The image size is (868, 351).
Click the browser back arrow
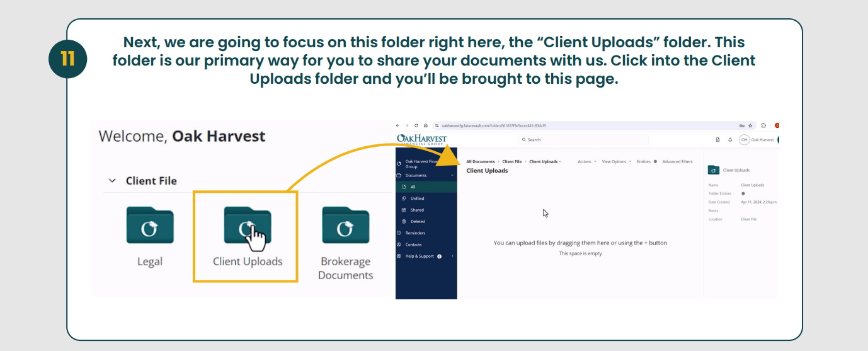pyautogui.click(x=397, y=125)
